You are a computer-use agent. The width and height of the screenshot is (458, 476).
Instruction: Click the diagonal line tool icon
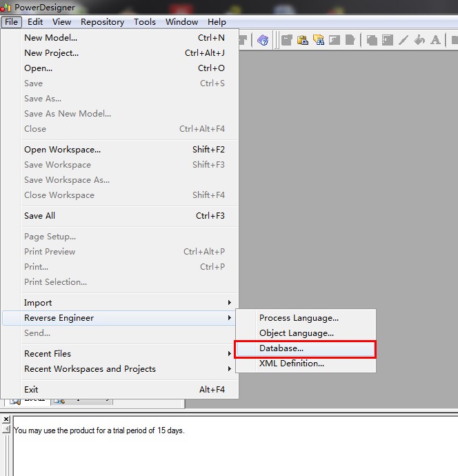(404, 40)
